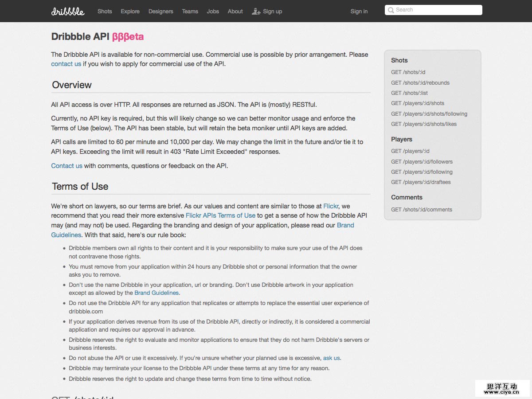Open the Shots menu item

point(105,12)
